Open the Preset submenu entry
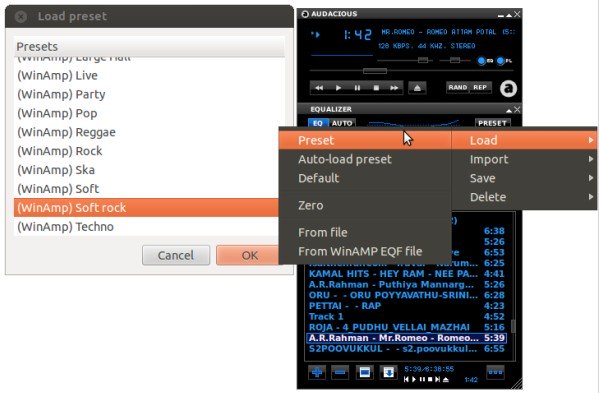This screenshot has width=599, height=393. click(365, 140)
